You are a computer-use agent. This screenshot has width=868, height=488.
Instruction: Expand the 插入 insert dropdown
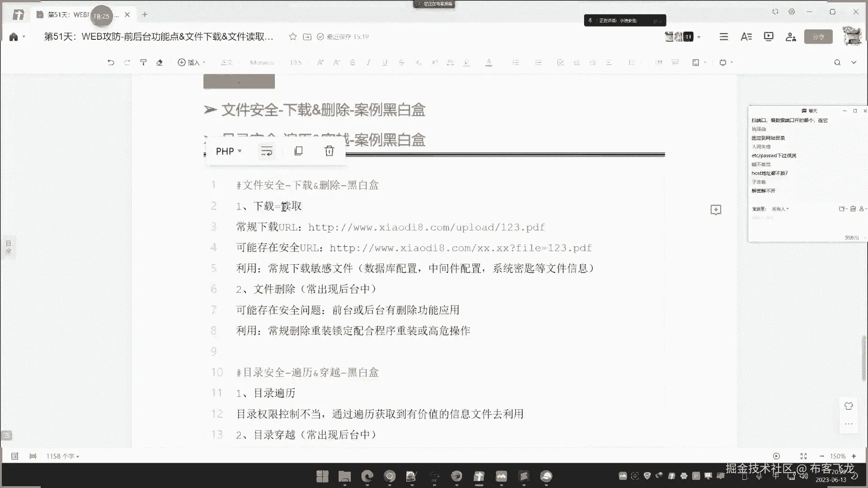(x=192, y=62)
